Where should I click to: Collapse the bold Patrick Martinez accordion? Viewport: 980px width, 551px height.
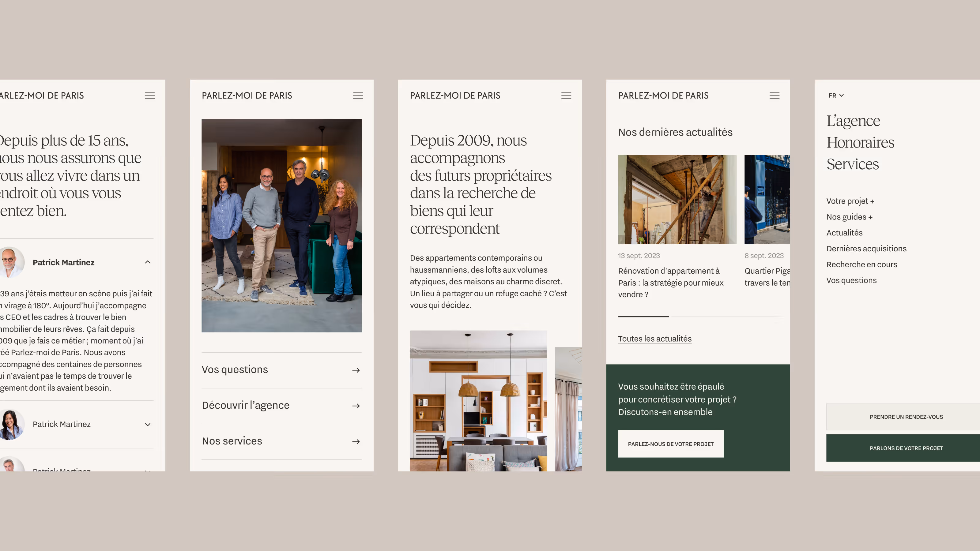click(148, 262)
